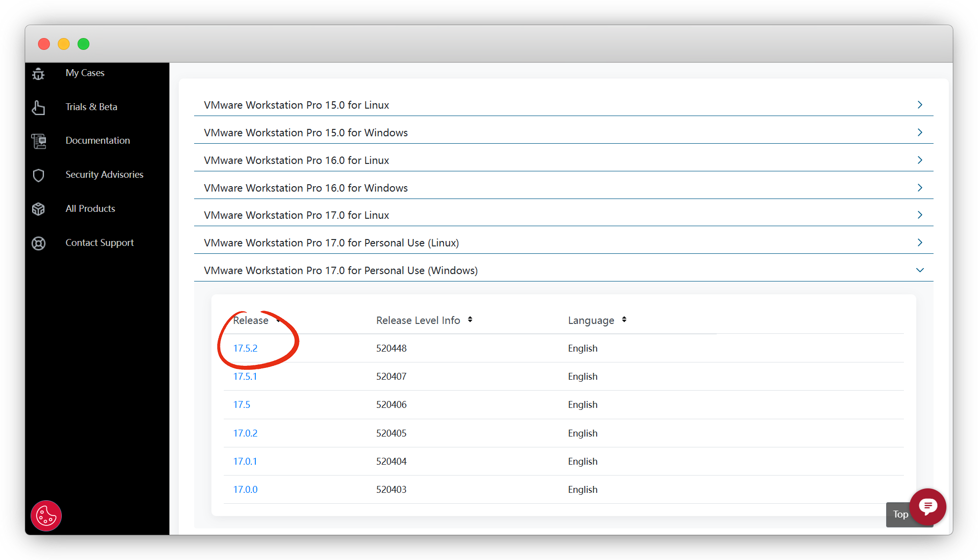Open release 17.0.1 link
The image size is (978, 560).
pyautogui.click(x=245, y=461)
